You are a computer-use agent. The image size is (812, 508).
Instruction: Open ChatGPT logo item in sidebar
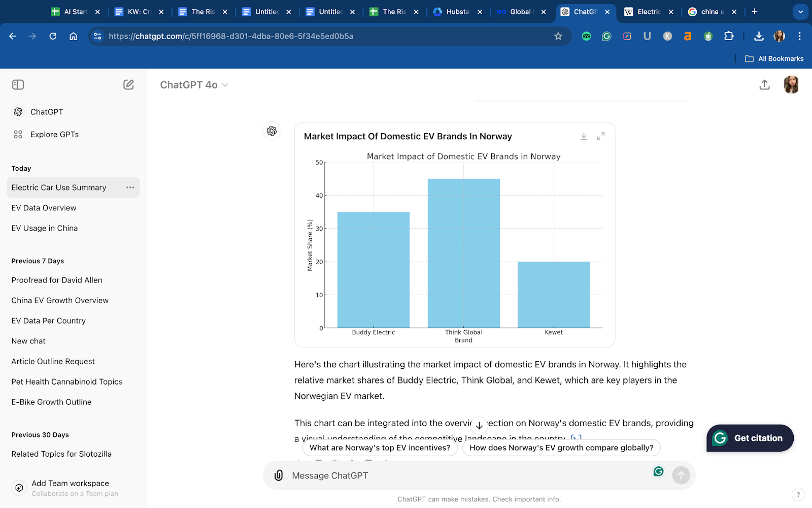[18, 112]
